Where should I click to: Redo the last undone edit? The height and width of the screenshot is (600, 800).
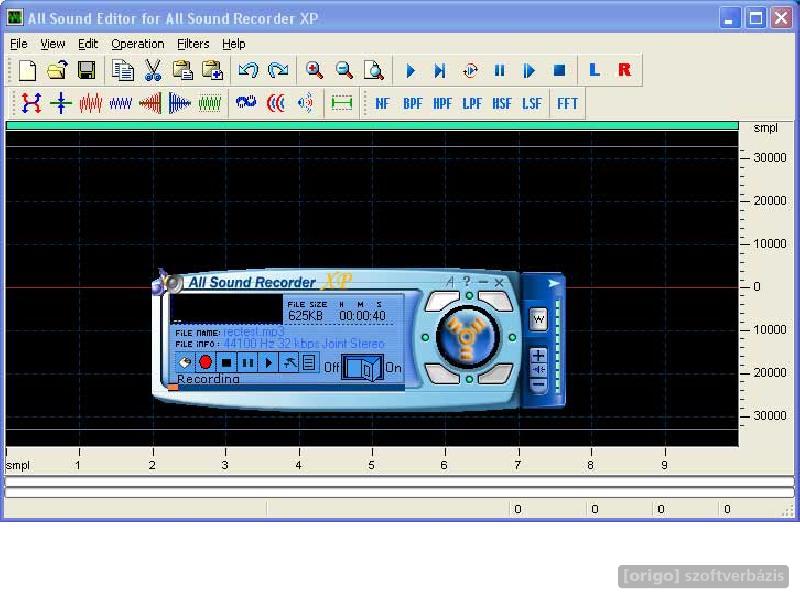tap(278, 70)
